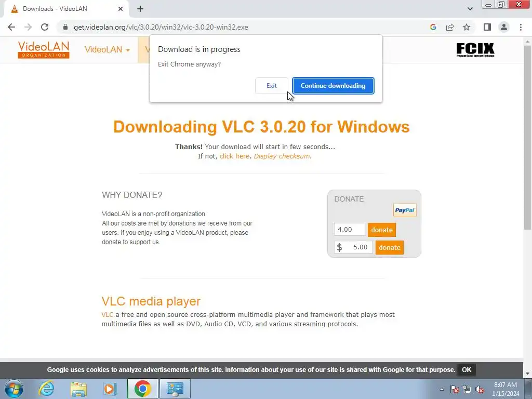Expand the VideoLAN dropdown menu
The height and width of the screenshot is (399, 532).
pos(107,49)
